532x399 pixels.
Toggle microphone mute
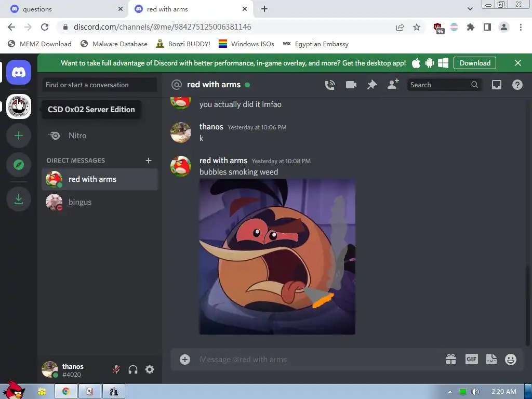(116, 369)
